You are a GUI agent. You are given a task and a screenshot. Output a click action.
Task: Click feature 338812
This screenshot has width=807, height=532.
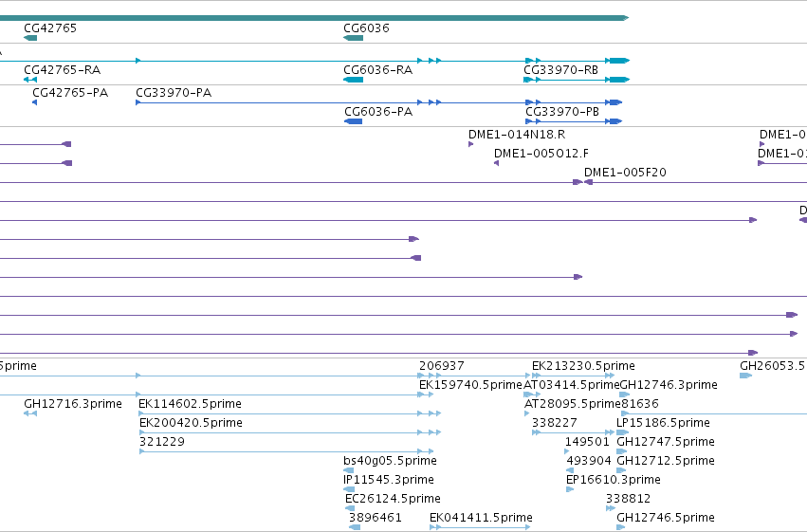click(x=628, y=500)
